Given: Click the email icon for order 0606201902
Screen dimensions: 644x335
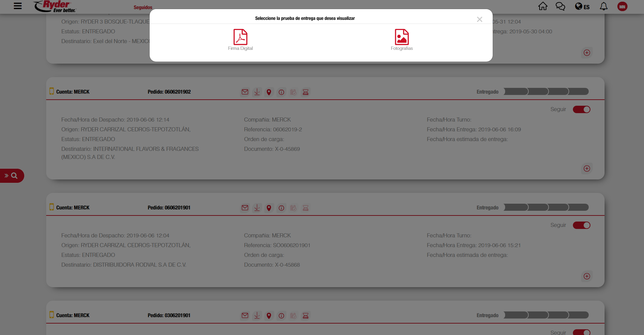Looking at the screenshot, I should click(x=245, y=92).
